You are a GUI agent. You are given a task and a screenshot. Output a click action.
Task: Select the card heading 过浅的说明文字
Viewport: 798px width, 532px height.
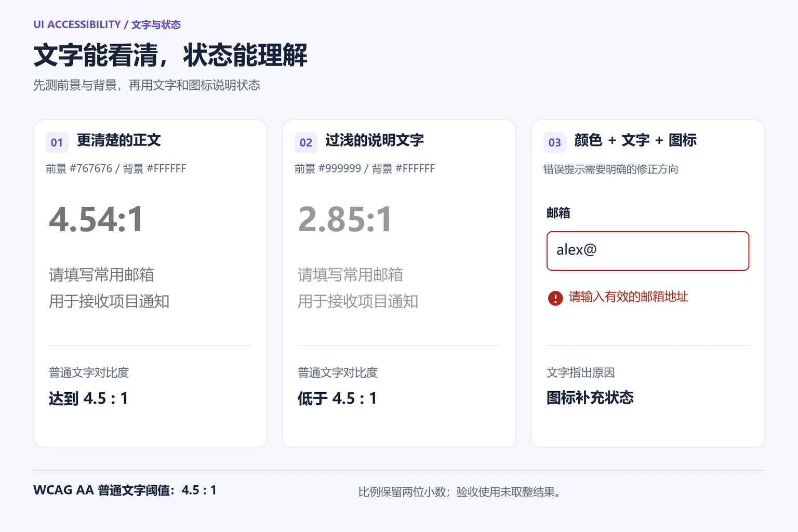[375, 140]
